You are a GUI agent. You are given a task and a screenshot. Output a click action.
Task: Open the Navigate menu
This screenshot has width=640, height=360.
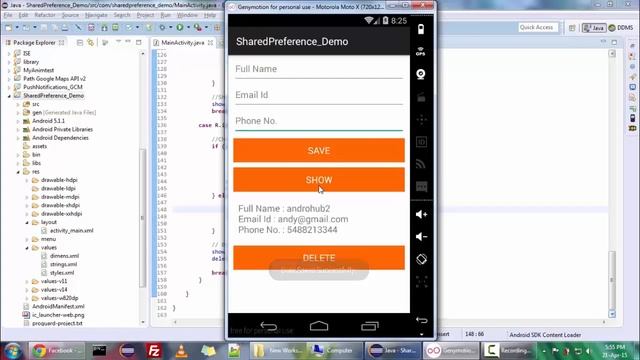(96, 15)
